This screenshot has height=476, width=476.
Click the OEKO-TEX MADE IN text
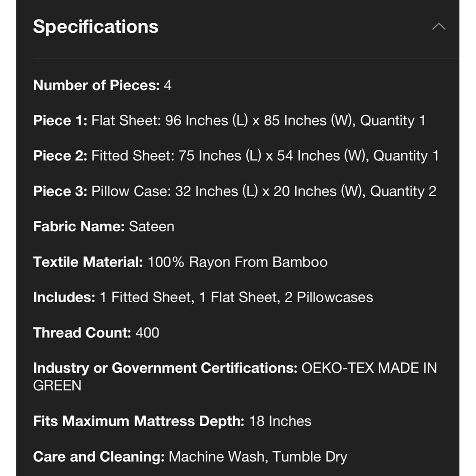369,368
